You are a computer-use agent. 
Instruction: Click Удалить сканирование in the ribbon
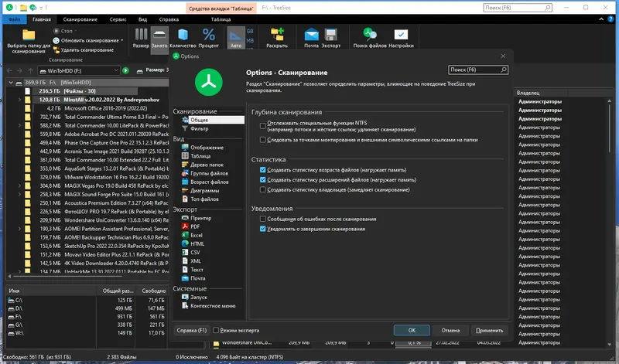[84, 50]
